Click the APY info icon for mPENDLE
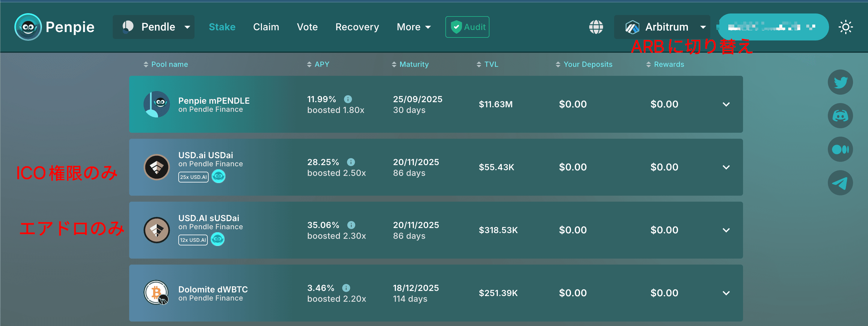 click(348, 99)
